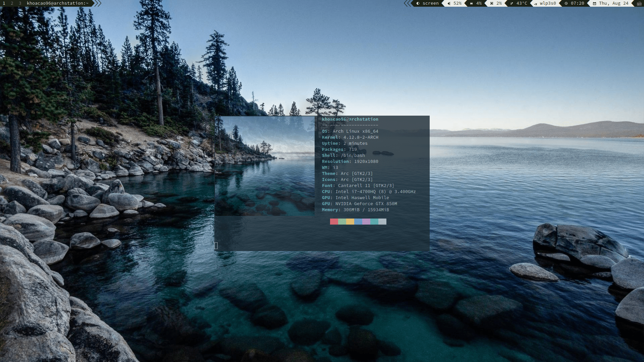Switch to workspace 2
The image size is (644, 362).
click(x=12, y=3)
